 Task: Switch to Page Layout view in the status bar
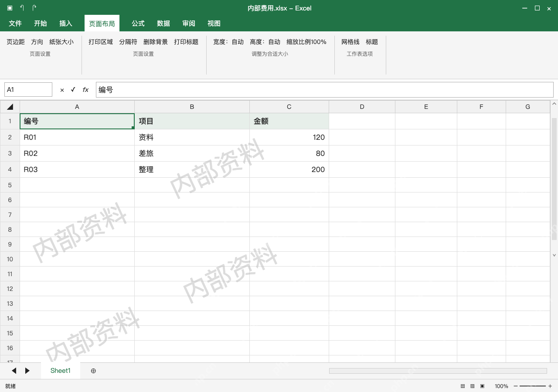coord(472,386)
